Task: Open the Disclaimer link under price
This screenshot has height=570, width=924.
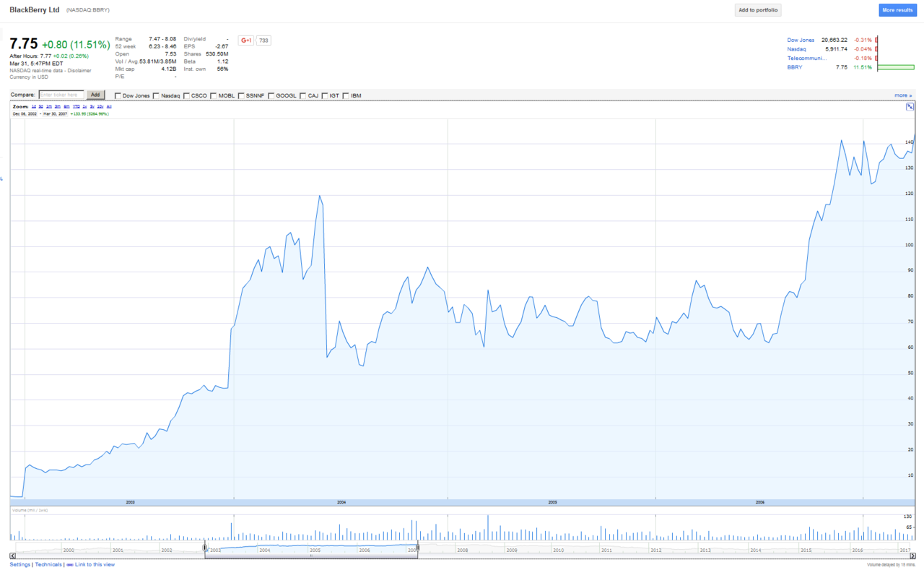Action: coord(81,70)
